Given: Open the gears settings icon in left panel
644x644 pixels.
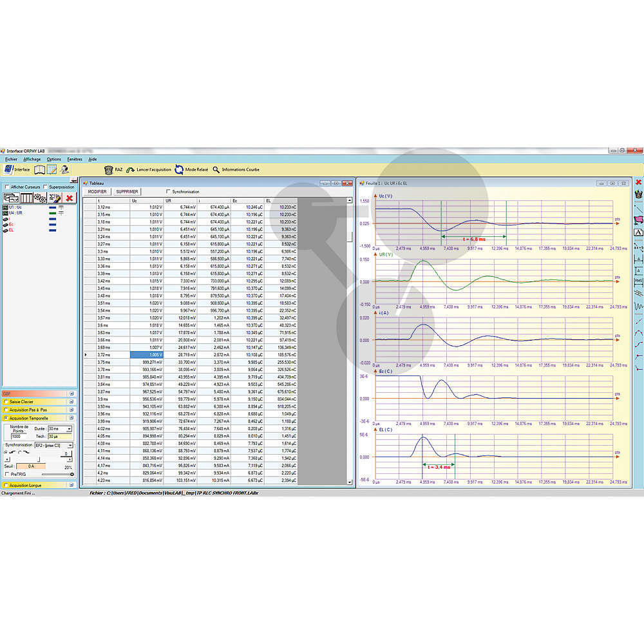Looking at the screenshot, I should [40, 198].
